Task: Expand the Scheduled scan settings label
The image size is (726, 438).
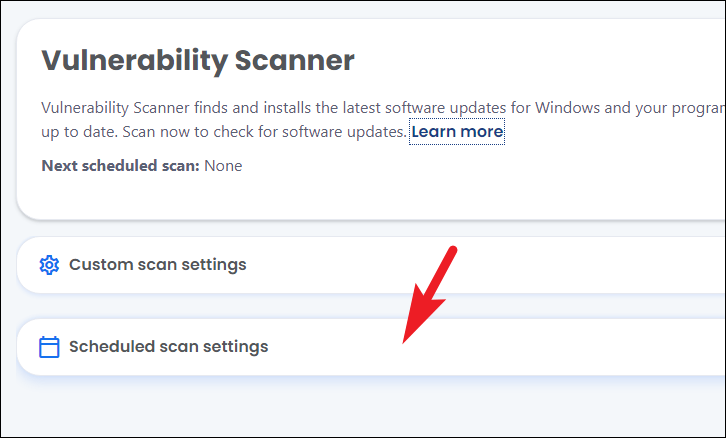Action: coord(168,347)
